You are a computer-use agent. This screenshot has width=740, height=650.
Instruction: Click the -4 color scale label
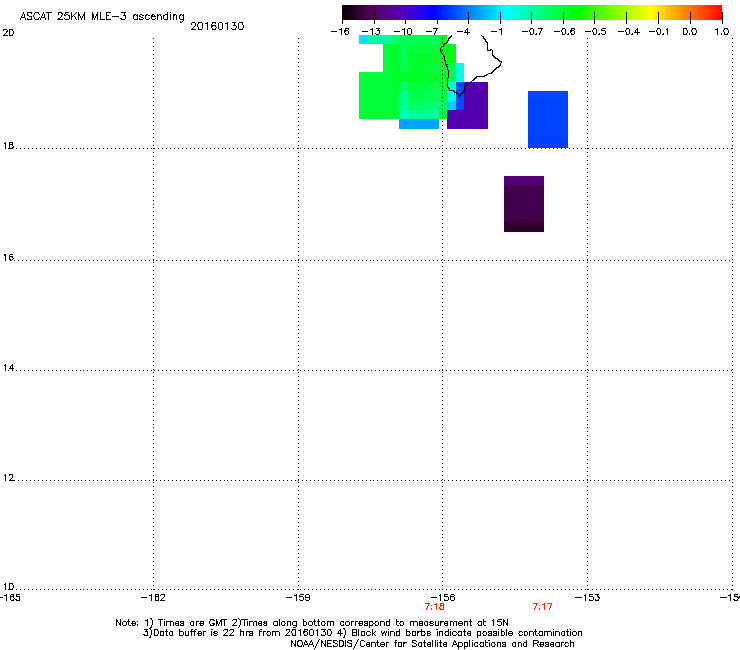pos(463,32)
